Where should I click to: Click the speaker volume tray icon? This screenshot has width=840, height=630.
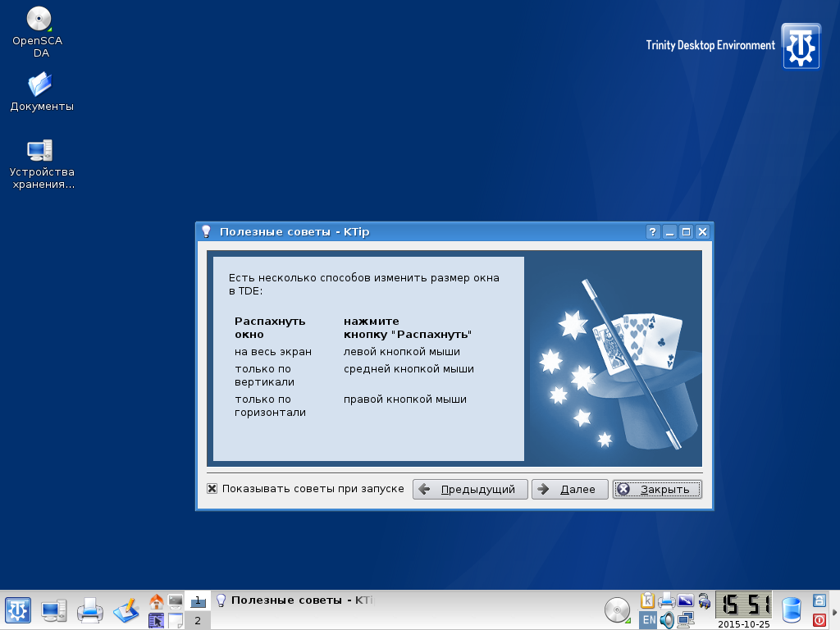point(667,620)
